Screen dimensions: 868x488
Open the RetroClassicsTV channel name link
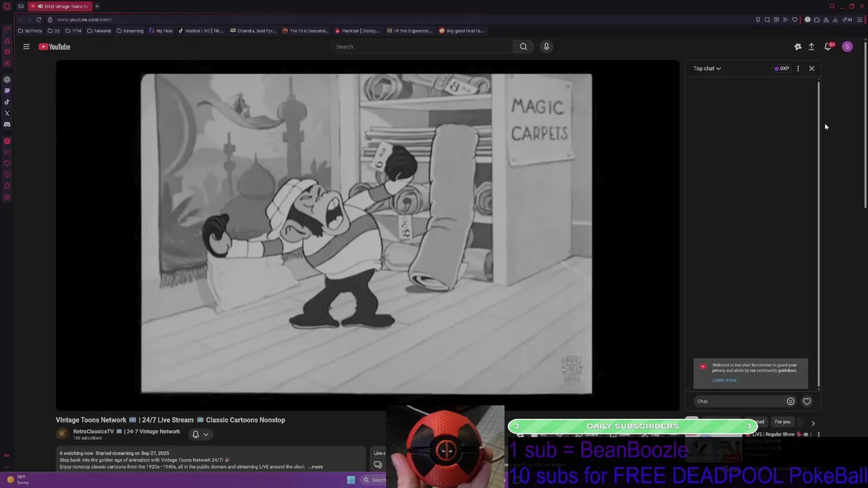(x=127, y=432)
